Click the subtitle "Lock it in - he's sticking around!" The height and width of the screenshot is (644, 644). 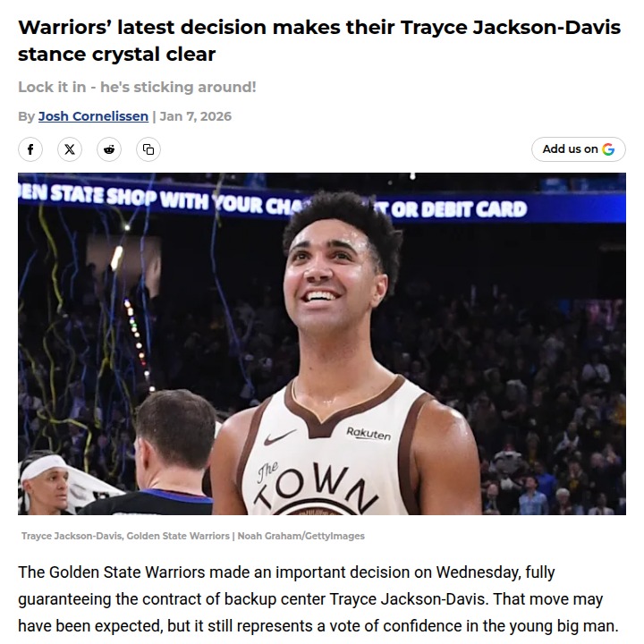(x=137, y=87)
